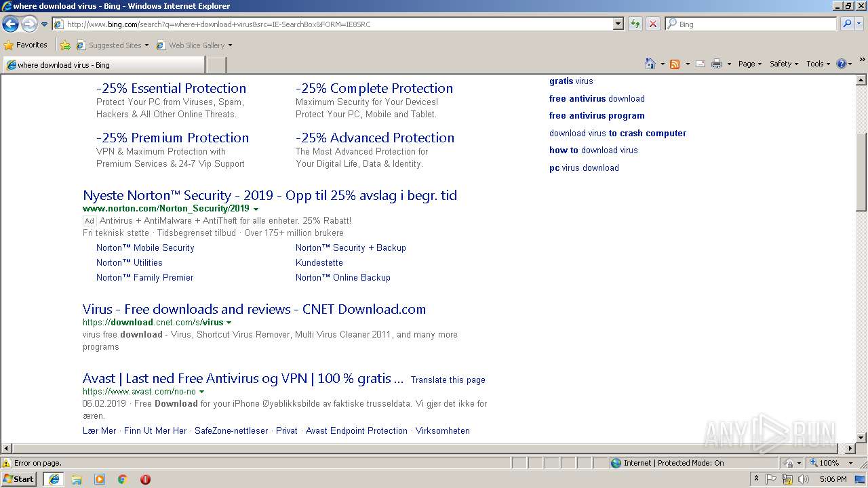Open '-25% Essential Protection' link
The image size is (868, 488).
pyautogui.click(x=171, y=88)
